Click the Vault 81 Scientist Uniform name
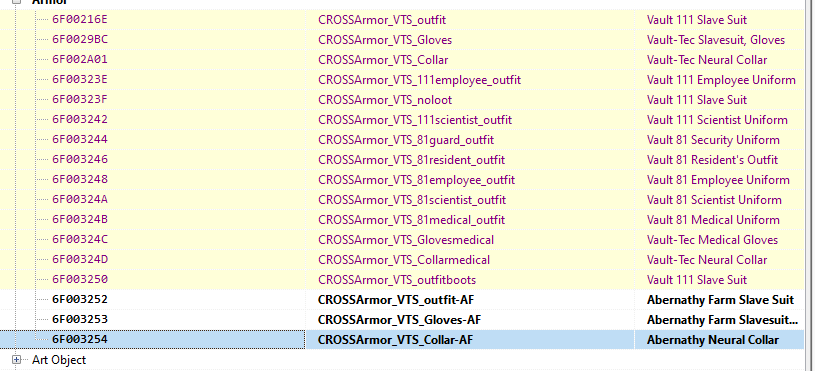 [714, 200]
